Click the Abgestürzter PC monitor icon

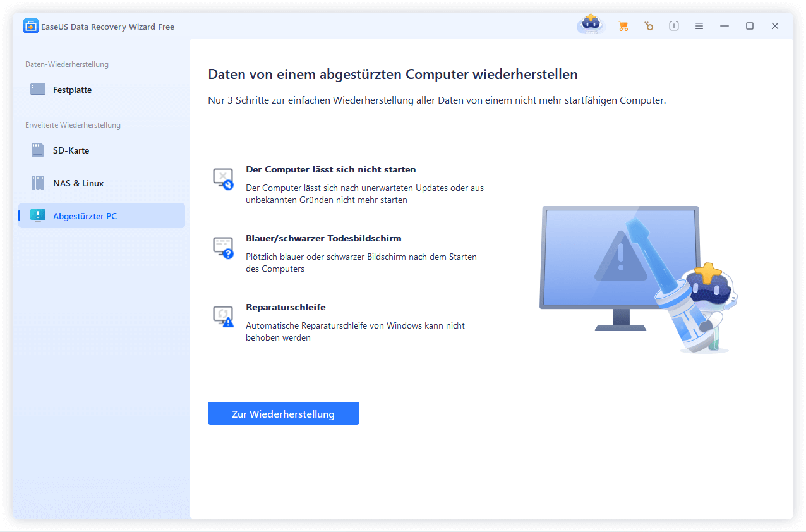coord(38,216)
